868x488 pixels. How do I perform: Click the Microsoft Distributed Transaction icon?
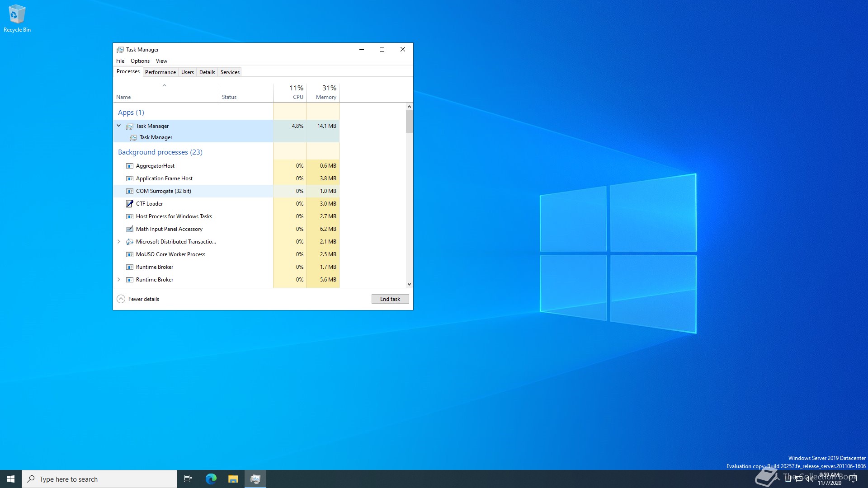[130, 242]
